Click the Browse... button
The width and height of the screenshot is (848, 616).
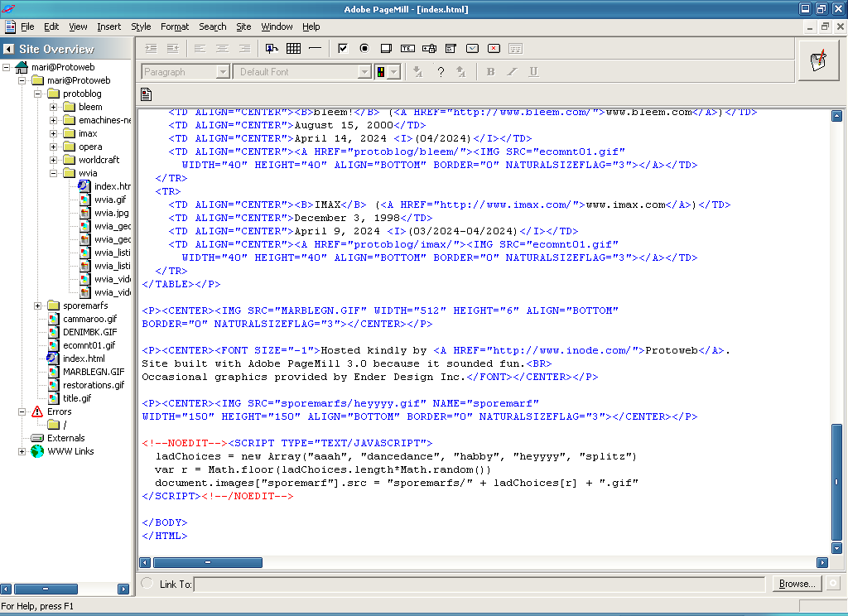[797, 584]
